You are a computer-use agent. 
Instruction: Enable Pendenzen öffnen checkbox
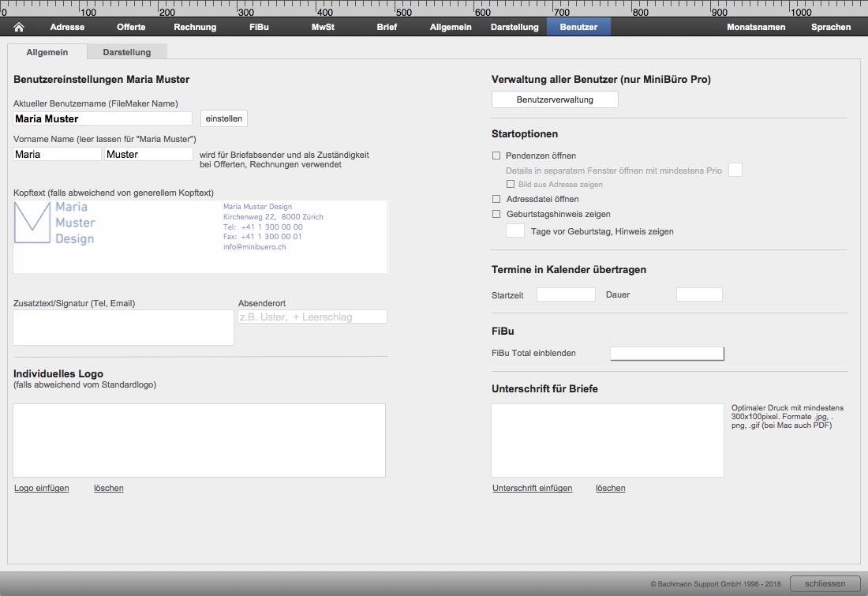496,156
